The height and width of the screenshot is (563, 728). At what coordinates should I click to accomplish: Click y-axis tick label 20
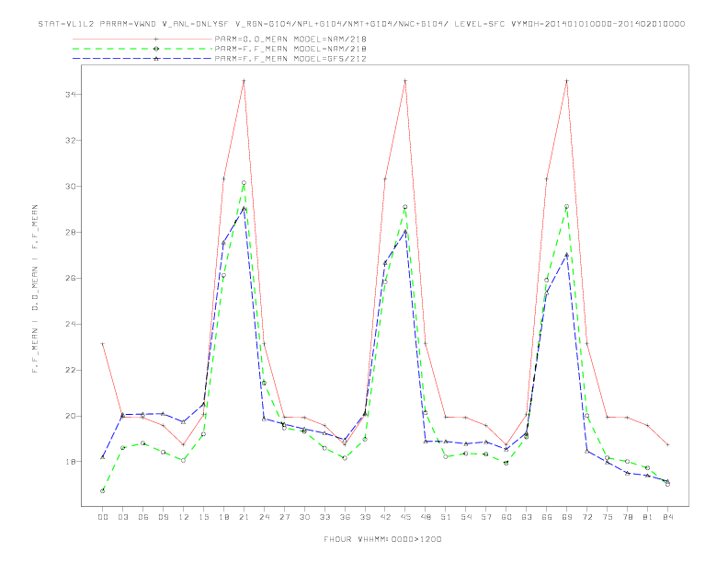tap(71, 416)
